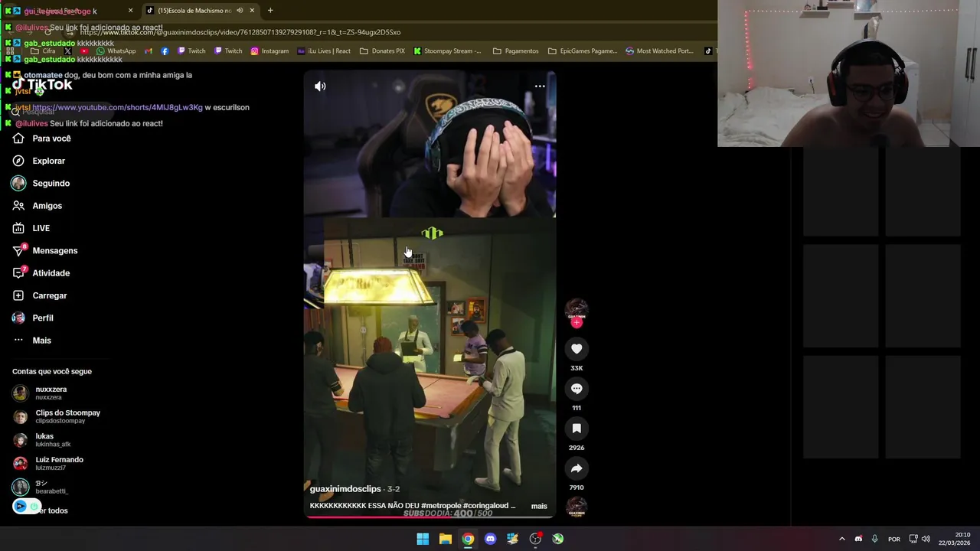This screenshot has height=551, width=980.
Task: Click the TikTok logo
Action: point(42,84)
